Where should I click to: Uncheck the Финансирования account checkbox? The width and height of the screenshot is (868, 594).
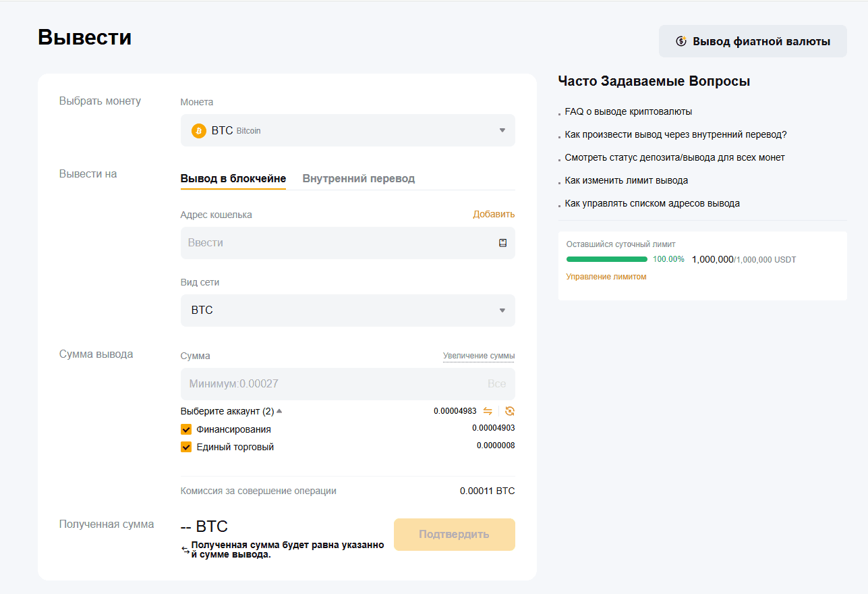(x=186, y=429)
